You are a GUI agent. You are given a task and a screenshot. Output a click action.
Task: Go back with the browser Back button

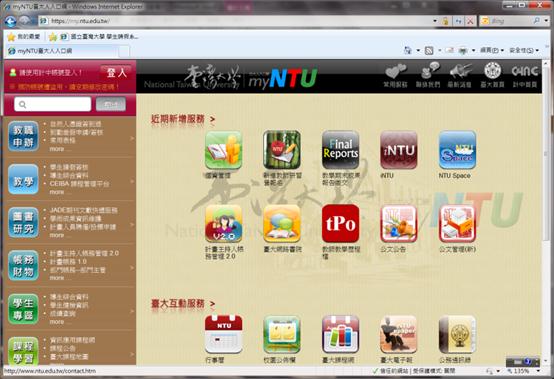click(x=10, y=22)
